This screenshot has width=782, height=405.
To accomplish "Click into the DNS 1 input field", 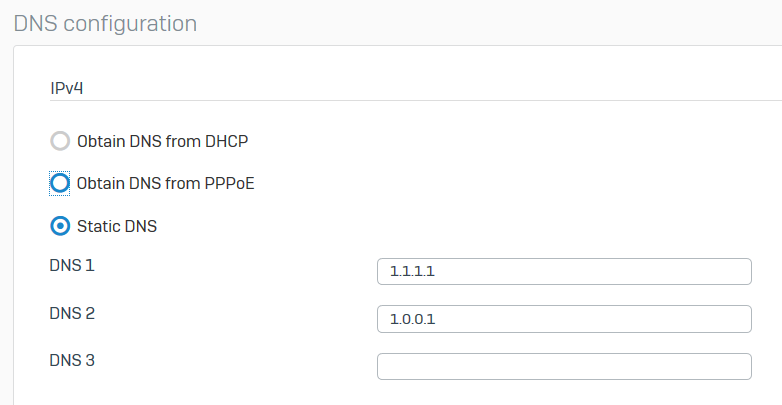I will [563, 271].
